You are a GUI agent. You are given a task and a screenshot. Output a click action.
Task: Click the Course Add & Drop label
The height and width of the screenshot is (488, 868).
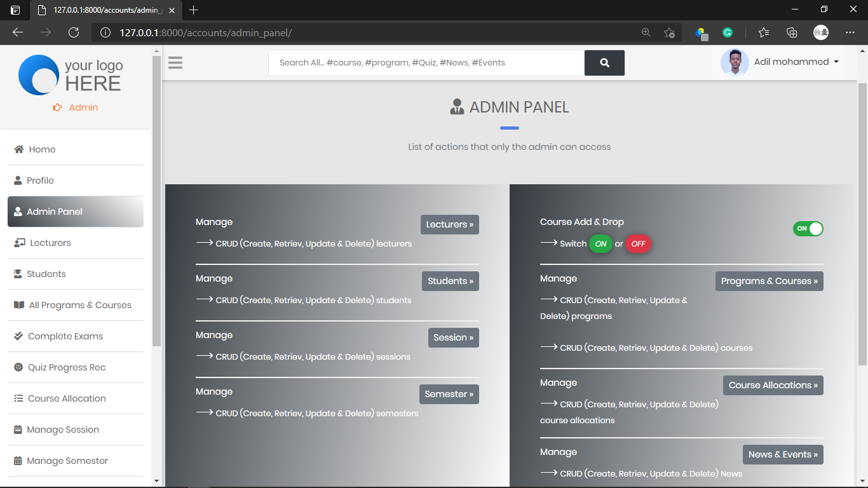(582, 222)
